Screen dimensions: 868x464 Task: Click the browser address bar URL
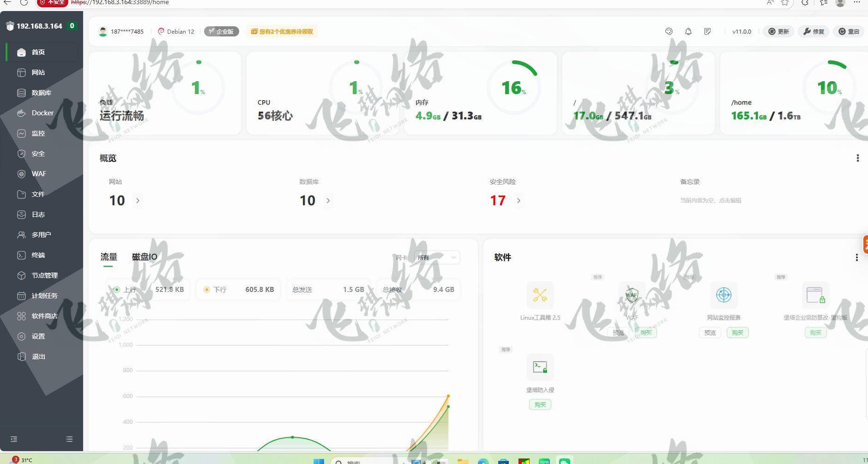click(x=120, y=2)
